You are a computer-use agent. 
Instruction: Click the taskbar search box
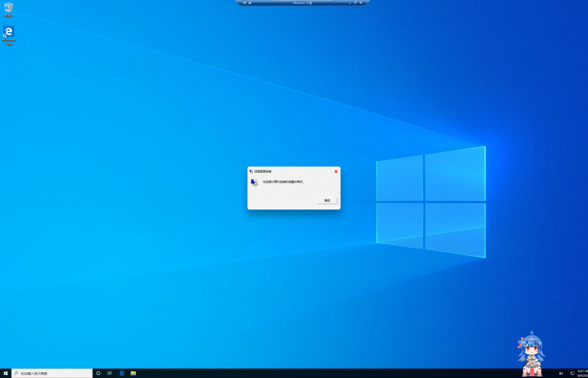[52, 373]
